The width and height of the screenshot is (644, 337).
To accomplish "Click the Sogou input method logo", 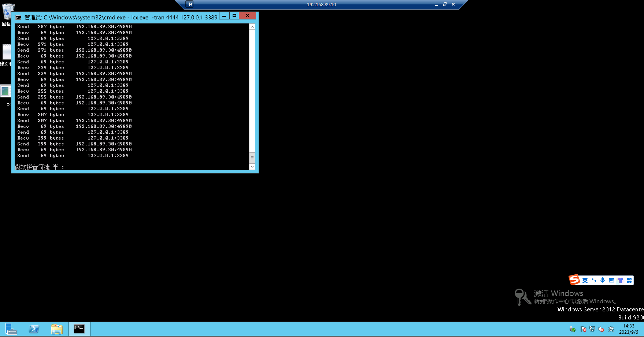I will (574, 280).
